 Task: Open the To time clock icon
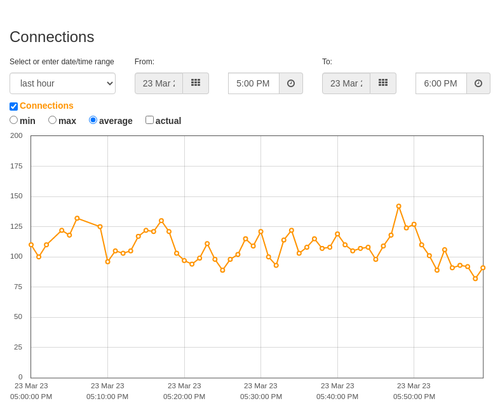(x=478, y=83)
